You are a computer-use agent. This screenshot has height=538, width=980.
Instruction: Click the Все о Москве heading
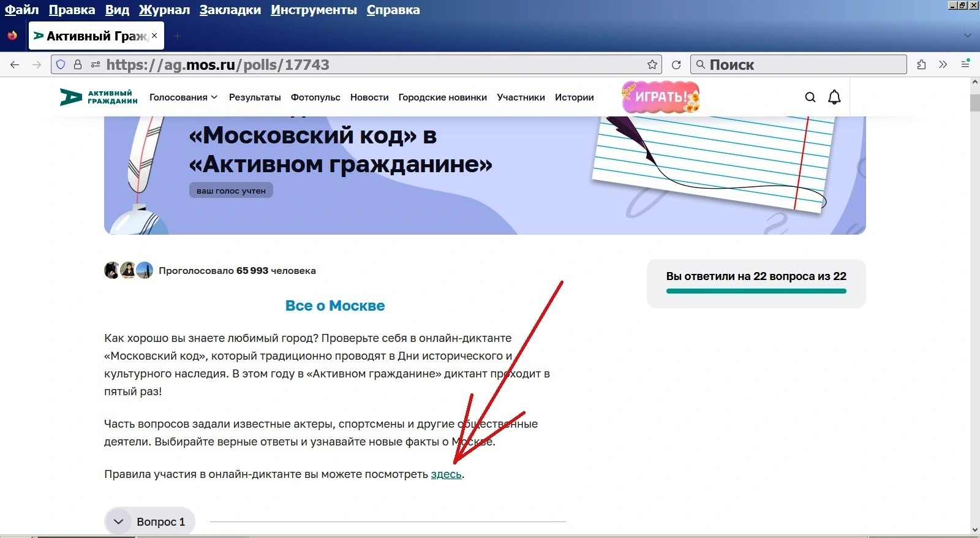click(335, 306)
